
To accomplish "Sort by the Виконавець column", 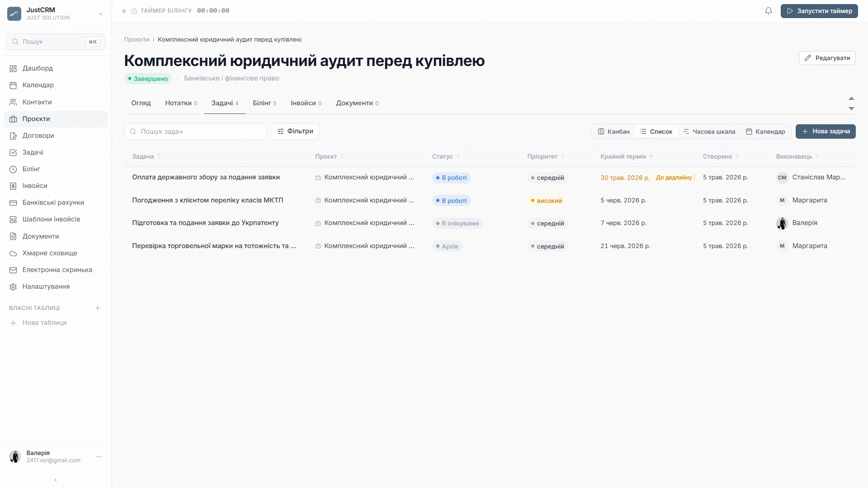I will pos(797,156).
